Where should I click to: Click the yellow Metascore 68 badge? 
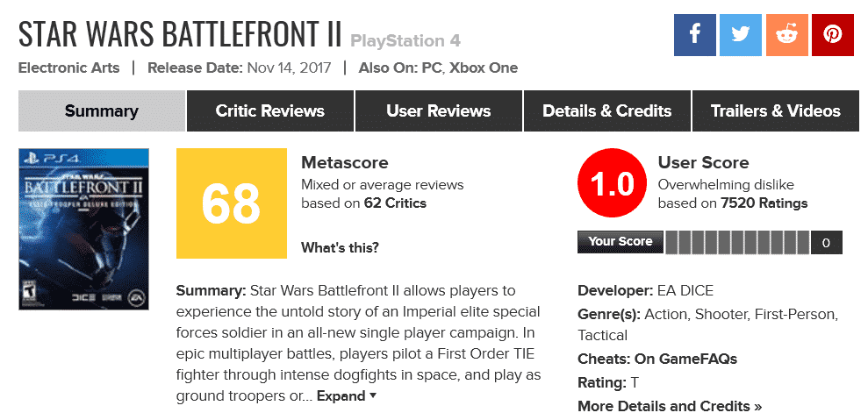pyautogui.click(x=231, y=203)
